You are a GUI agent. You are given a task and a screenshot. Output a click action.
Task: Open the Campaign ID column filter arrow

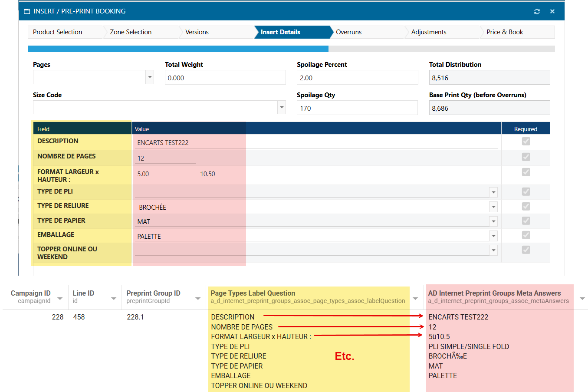60,298
